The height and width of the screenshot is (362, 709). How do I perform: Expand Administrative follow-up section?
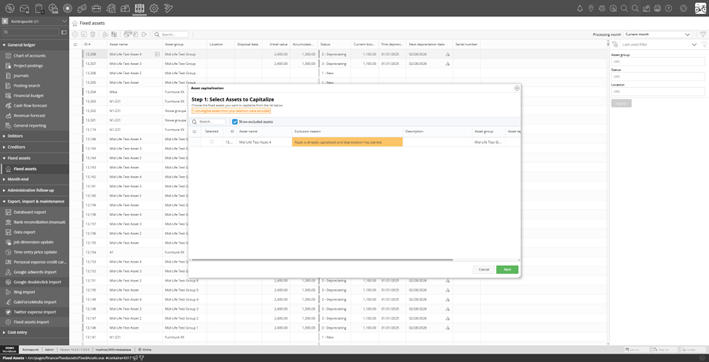[34, 190]
